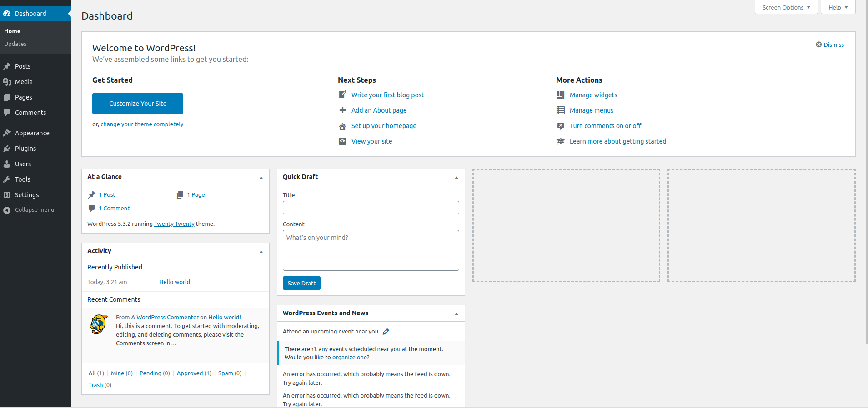Collapse the Quick Draft widget

[x=457, y=178]
